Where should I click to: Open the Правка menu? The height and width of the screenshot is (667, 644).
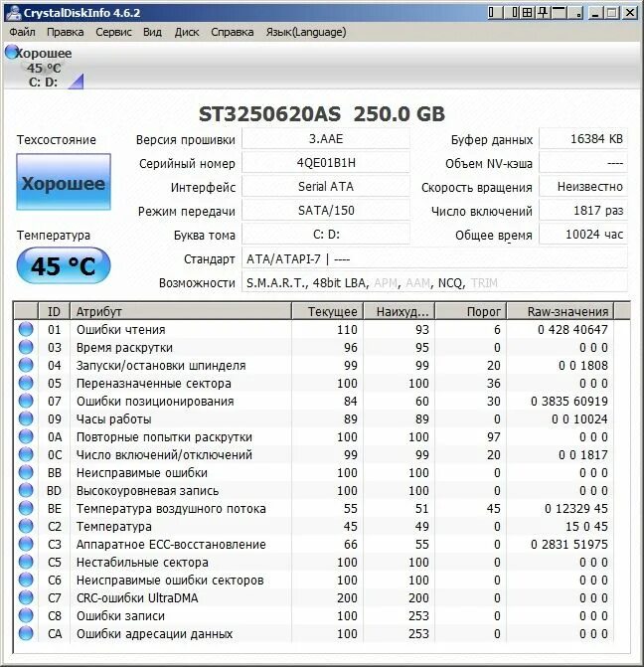click(x=65, y=32)
